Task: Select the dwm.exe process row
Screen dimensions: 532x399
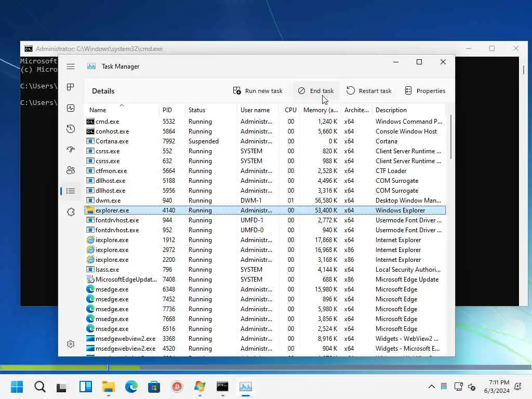Action: point(265,200)
